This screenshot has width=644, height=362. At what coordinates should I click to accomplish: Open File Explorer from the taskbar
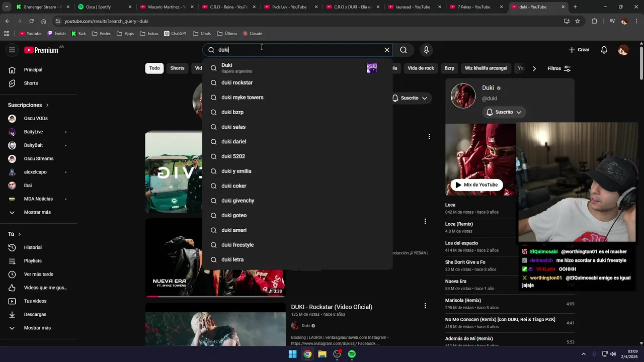[x=322, y=354]
